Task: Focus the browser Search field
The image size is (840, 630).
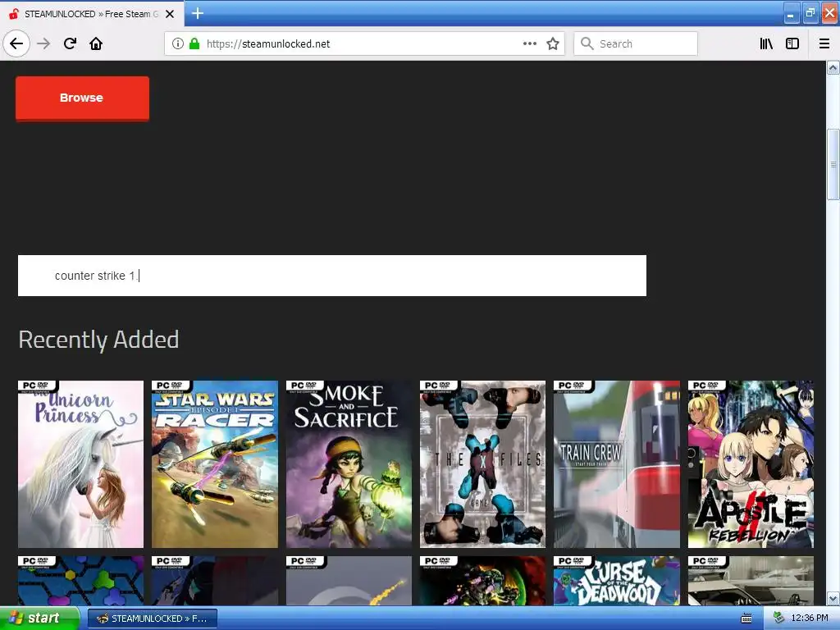Action: coord(636,43)
